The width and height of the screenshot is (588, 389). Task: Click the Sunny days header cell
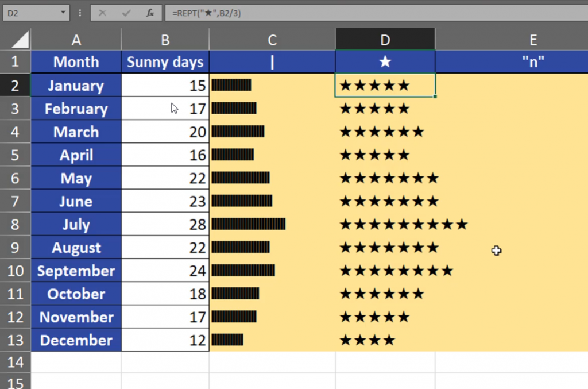point(165,62)
